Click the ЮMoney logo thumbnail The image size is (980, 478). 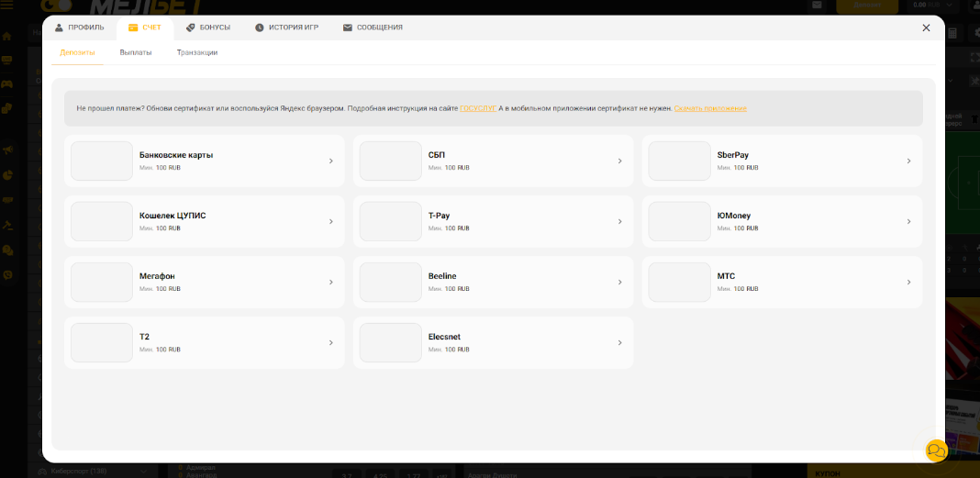(x=679, y=221)
